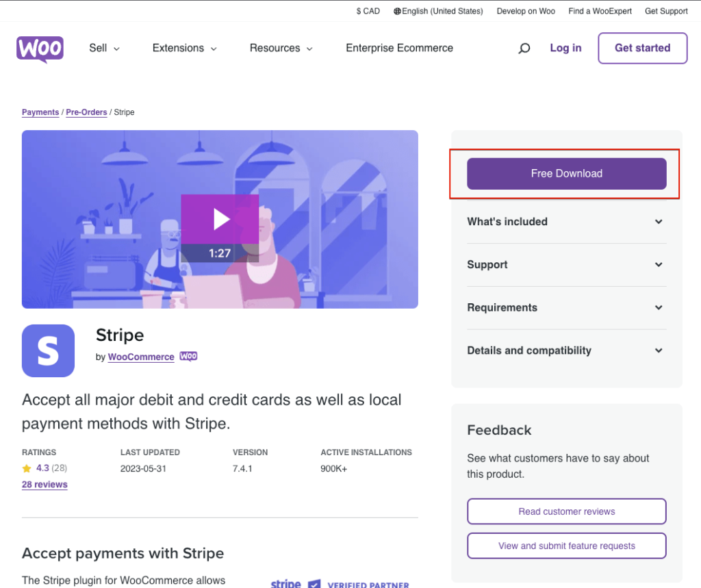Open the Resources dropdown menu

coord(281,48)
